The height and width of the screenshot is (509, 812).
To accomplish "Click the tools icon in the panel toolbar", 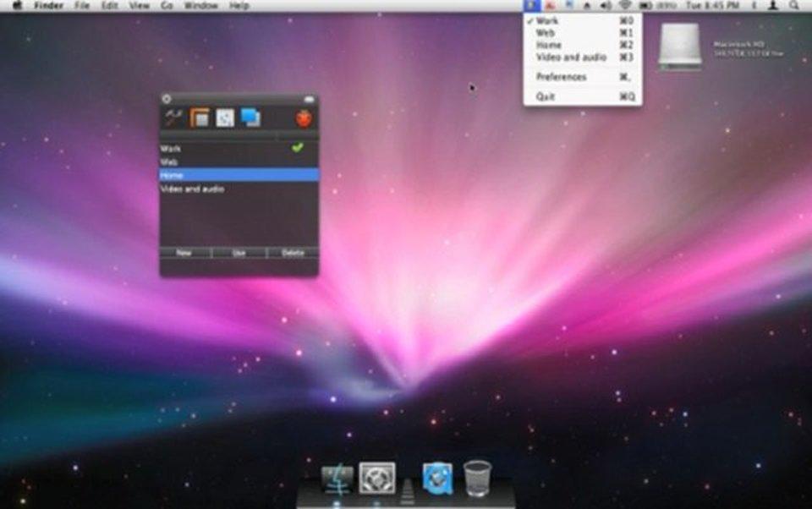I will [174, 118].
